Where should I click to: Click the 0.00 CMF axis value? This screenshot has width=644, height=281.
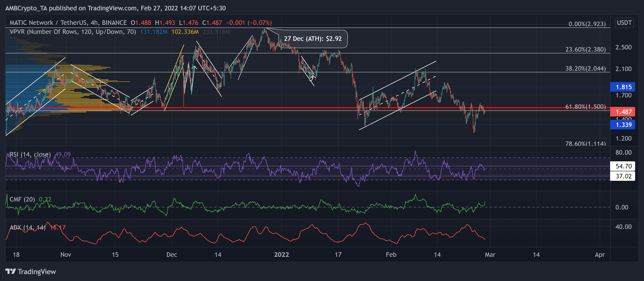click(622, 207)
